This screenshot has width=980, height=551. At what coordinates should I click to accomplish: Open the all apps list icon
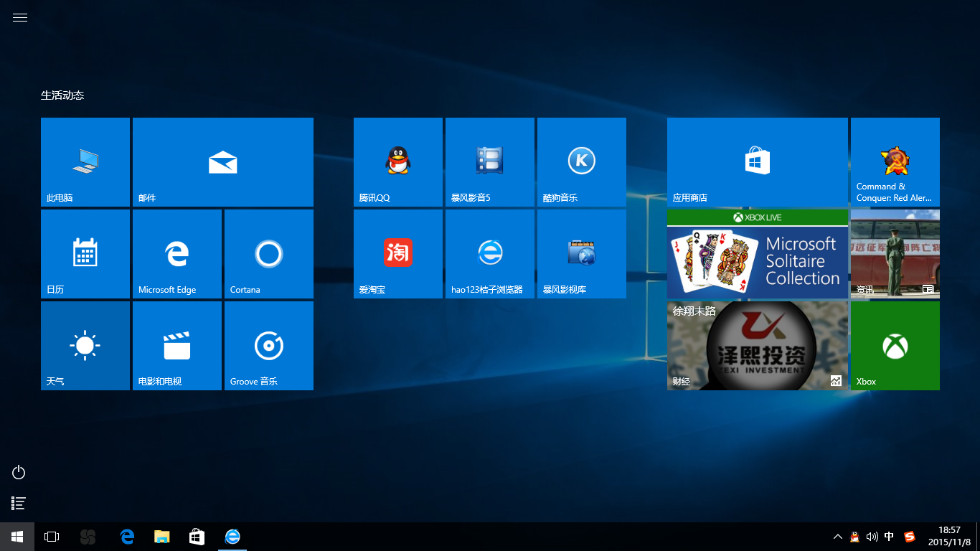(x=19, y=503)
